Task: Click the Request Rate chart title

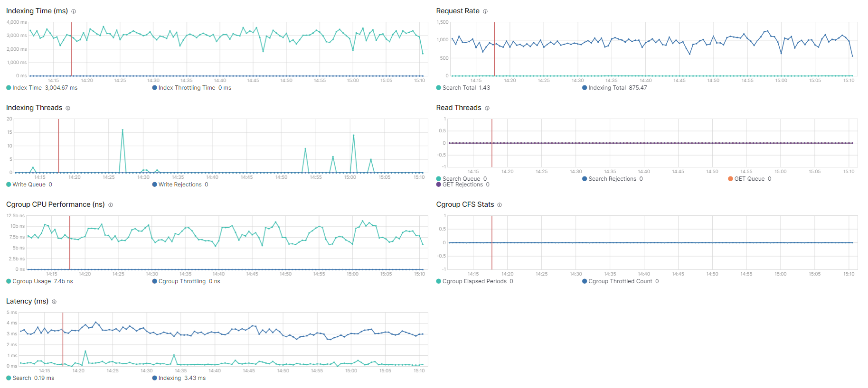Action: (x=458, y=11)
